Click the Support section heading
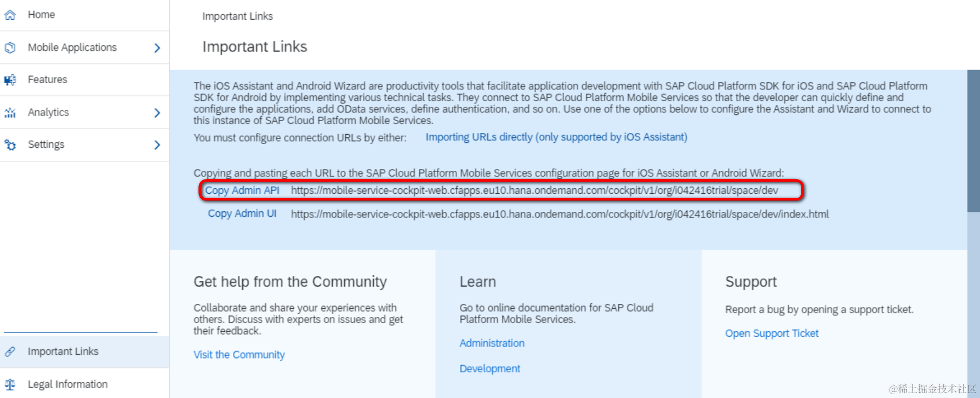980x398 pixels. point(751,282)
